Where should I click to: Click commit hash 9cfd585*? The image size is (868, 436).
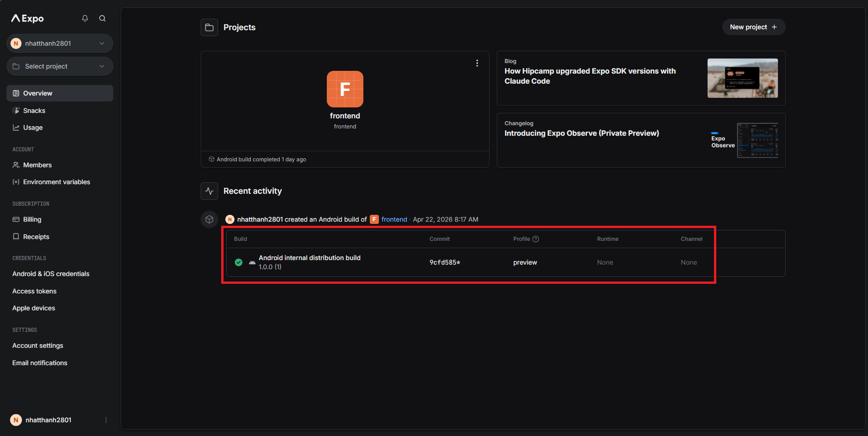pos(445,262)
